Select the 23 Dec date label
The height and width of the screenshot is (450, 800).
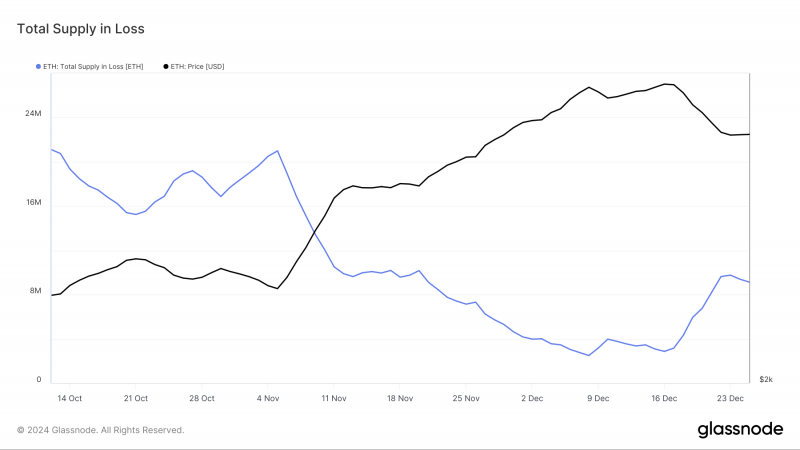point(730,398)
